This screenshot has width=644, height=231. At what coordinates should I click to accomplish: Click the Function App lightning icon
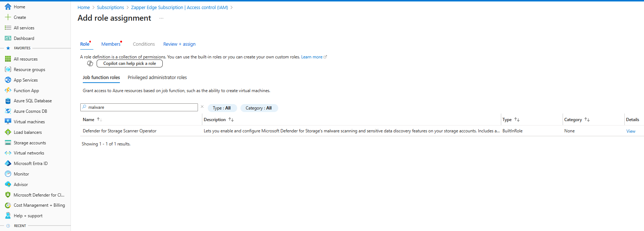pyautogui.click(x=8, y=91)
